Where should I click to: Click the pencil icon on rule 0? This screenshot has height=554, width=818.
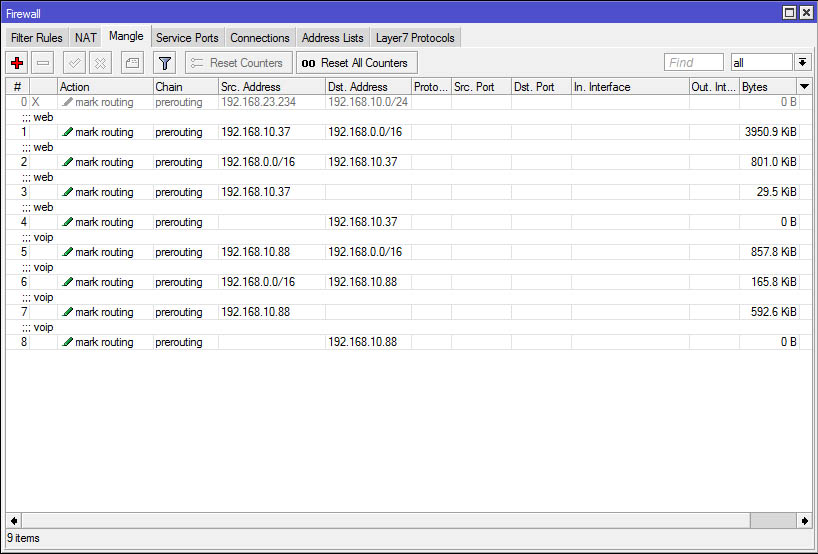pos(67,102)
